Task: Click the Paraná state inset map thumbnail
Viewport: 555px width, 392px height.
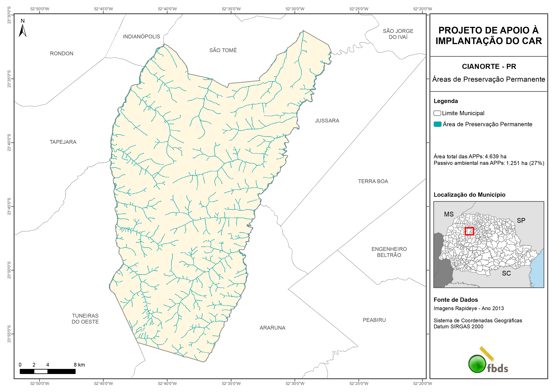Action: coord(489,244)
